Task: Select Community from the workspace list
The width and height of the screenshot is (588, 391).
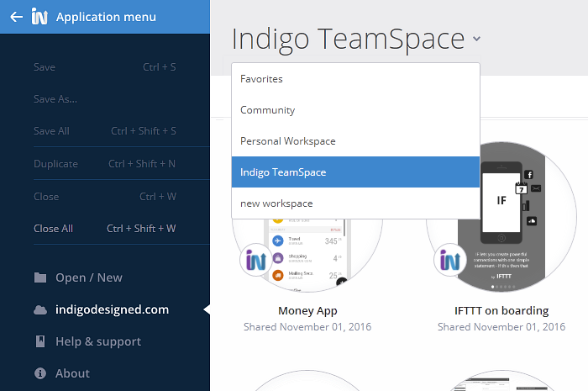Action: click(355, 110)
